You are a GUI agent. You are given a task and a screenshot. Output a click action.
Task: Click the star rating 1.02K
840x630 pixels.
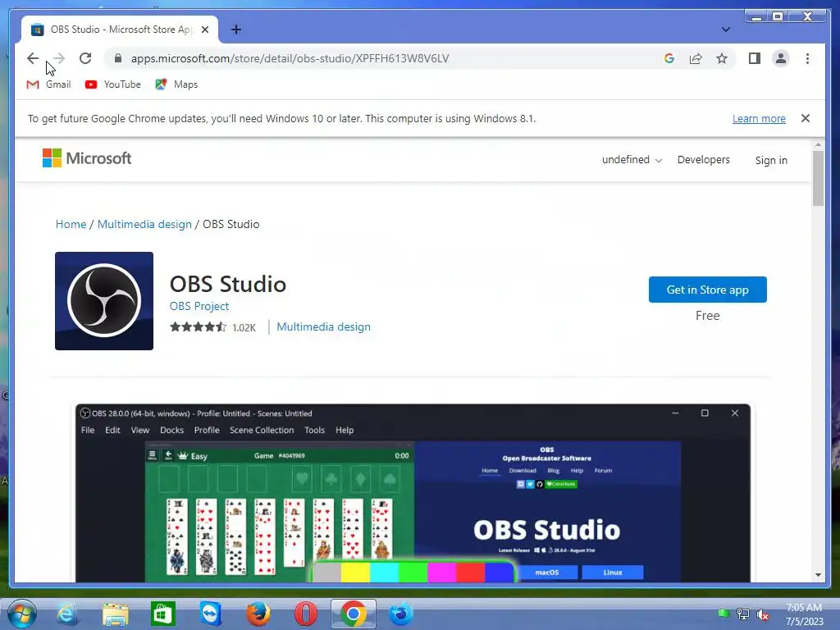[212, 326]
